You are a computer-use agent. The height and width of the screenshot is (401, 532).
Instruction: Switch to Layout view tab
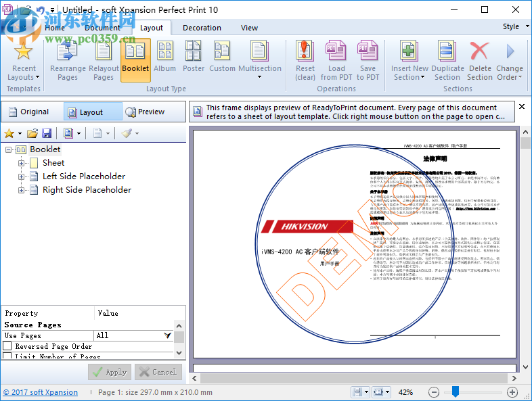tap(93, 112)
